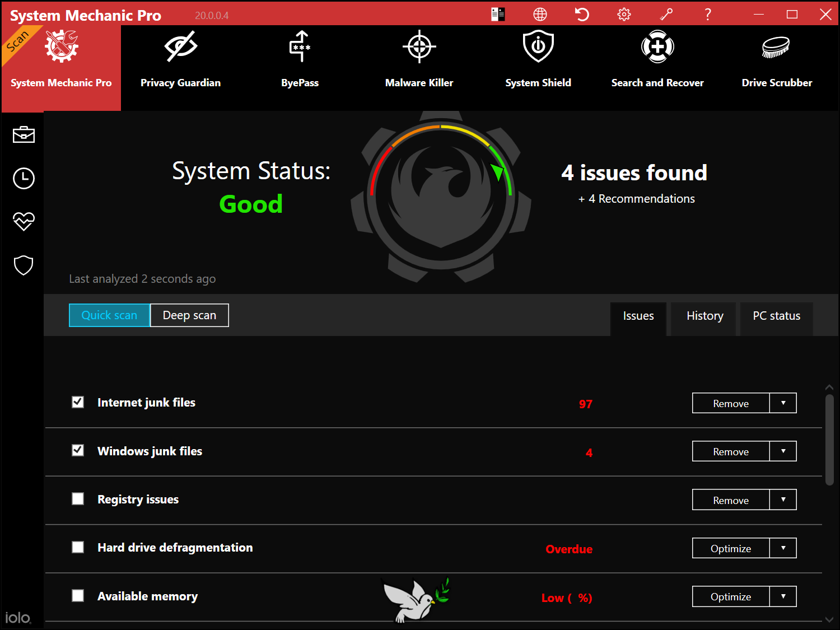Viewport: 840px width, 630px height.
Task: Click the '97' Internet junk files count
Action: (586, 404)
